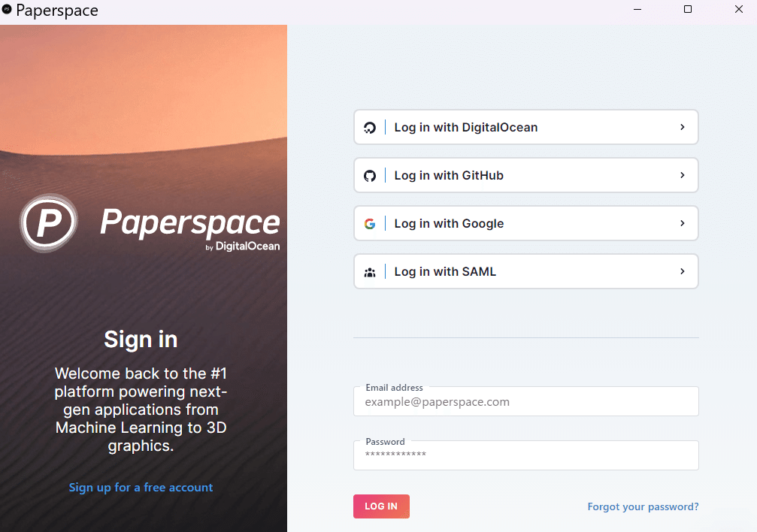The height and width of the screenshot is (532, 757).
Task: Focus the Email address input field
Action: [x=525, y=401]
